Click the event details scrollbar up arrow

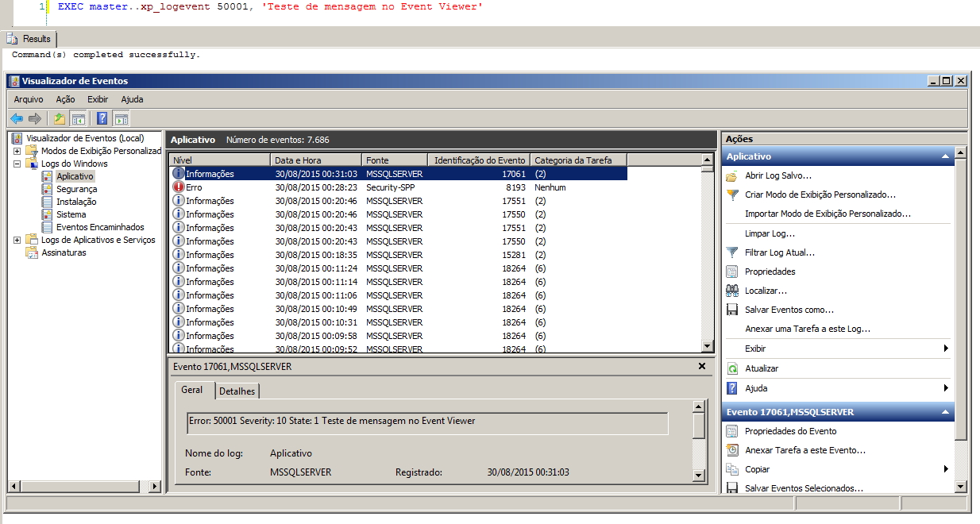click(699, 406)
